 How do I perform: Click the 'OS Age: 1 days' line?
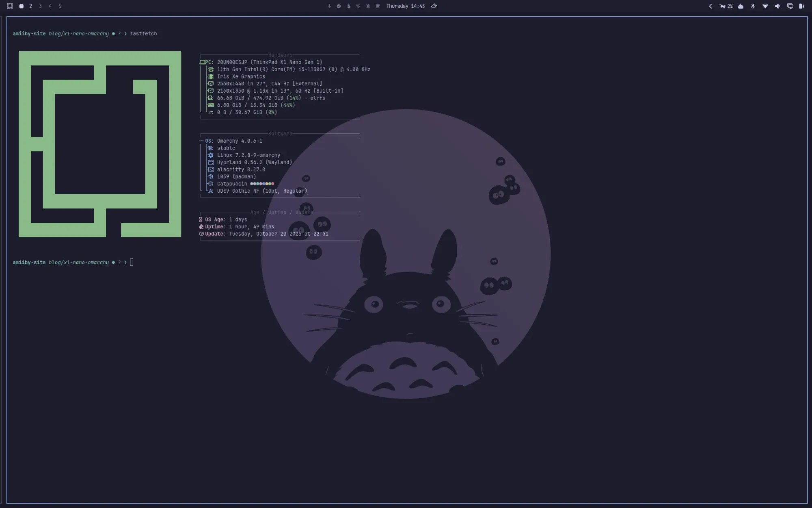[x=223, y=219]
